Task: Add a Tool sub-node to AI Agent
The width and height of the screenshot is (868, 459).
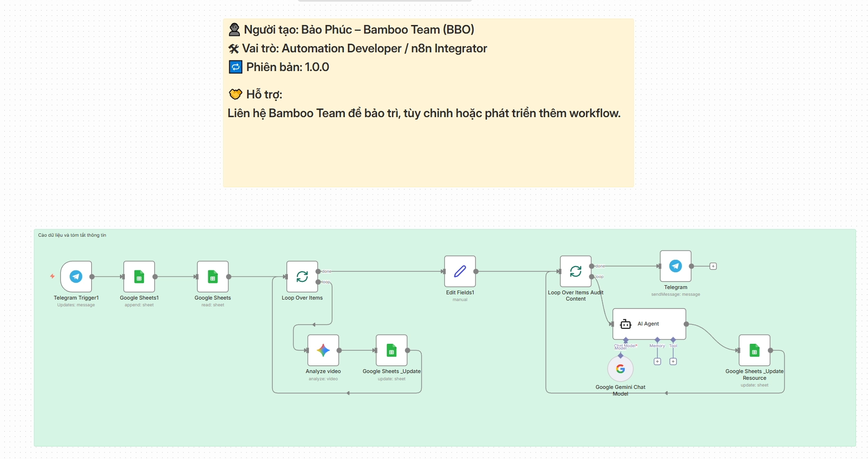Action: point(673,362)
